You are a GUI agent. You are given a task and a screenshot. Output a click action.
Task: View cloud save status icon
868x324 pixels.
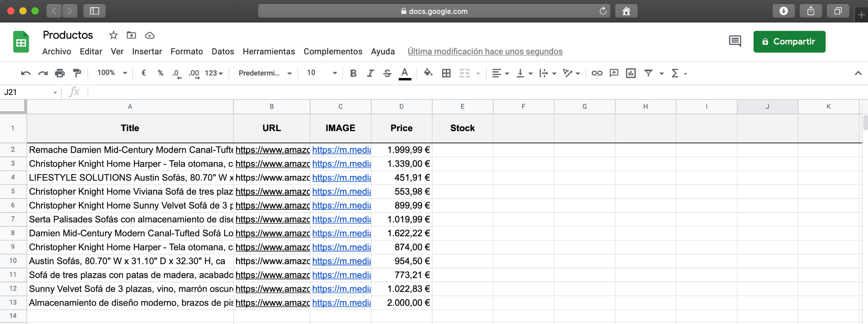tap(150, 35)
